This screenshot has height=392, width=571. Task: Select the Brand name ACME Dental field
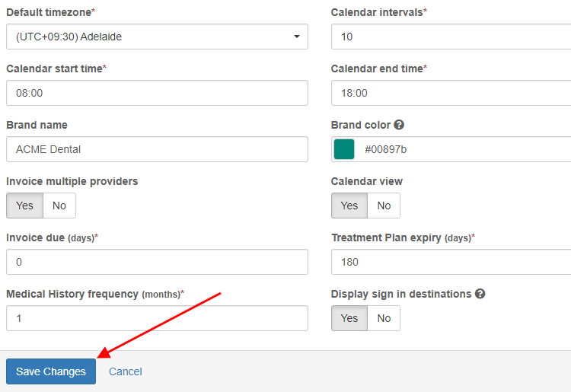click(x=157, y=149)
